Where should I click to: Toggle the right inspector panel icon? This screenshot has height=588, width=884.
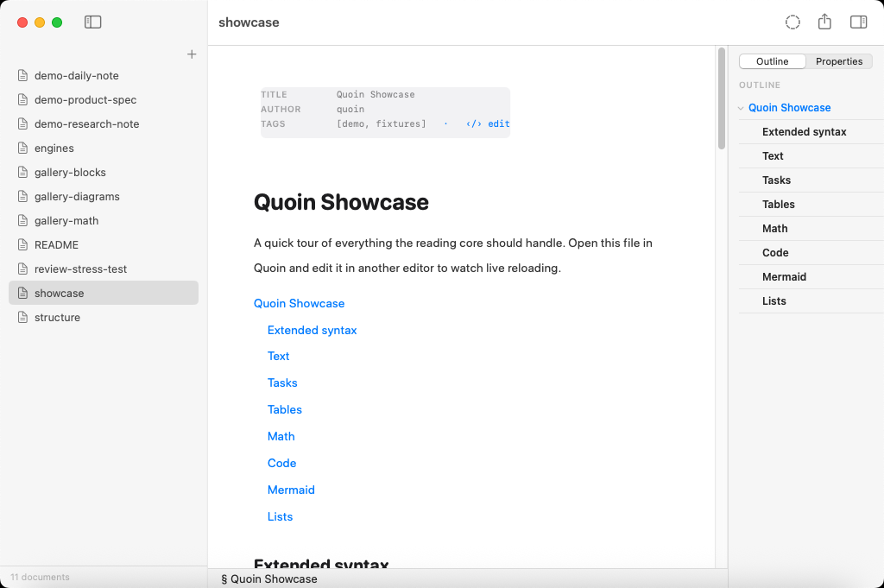point(858,22)
